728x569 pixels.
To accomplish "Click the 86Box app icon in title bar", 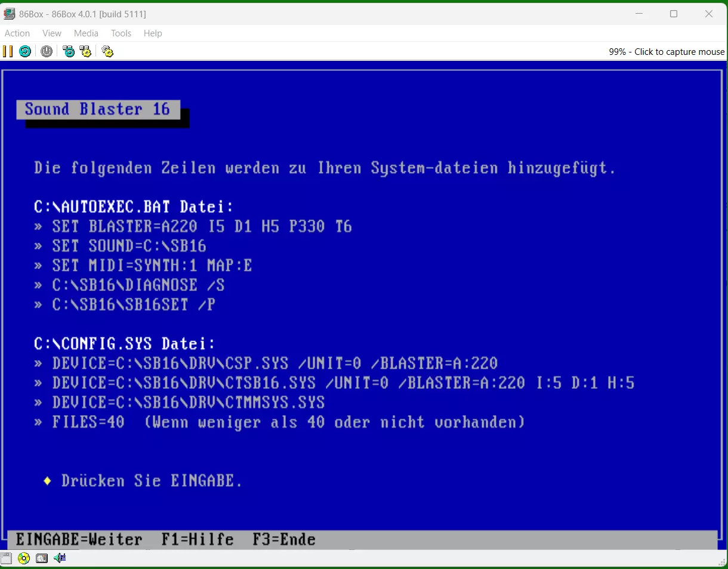I will (x=10, y=14).
